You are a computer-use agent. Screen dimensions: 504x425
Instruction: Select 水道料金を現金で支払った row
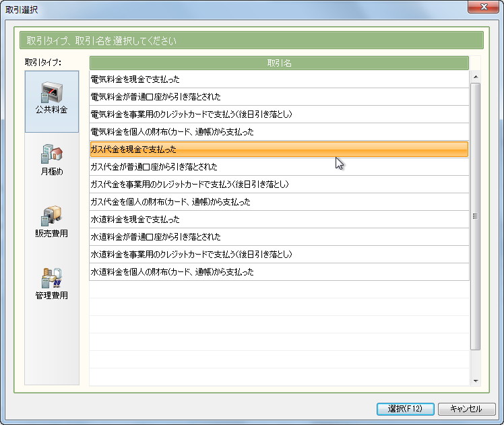(x=279, y=219)
